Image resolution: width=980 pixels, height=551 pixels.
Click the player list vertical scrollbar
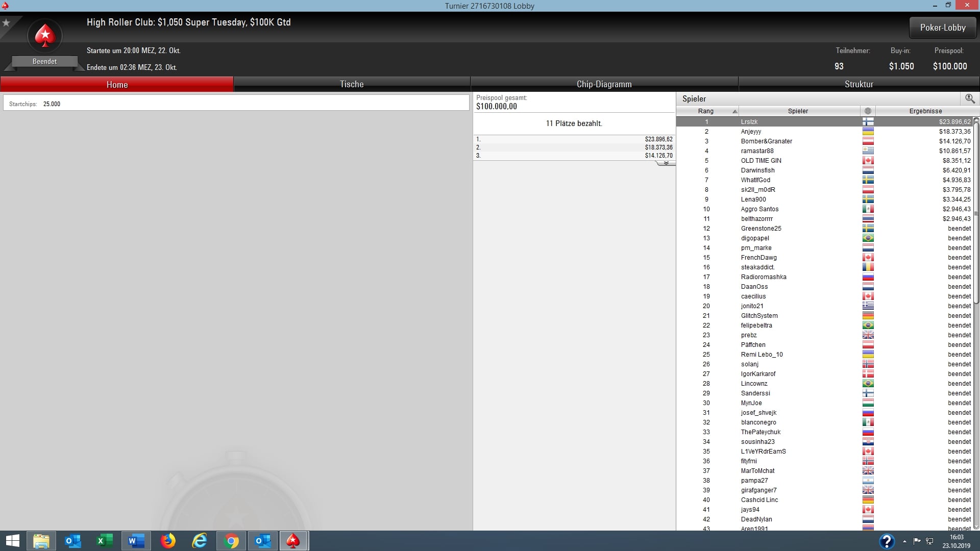[x=976, y=214]
